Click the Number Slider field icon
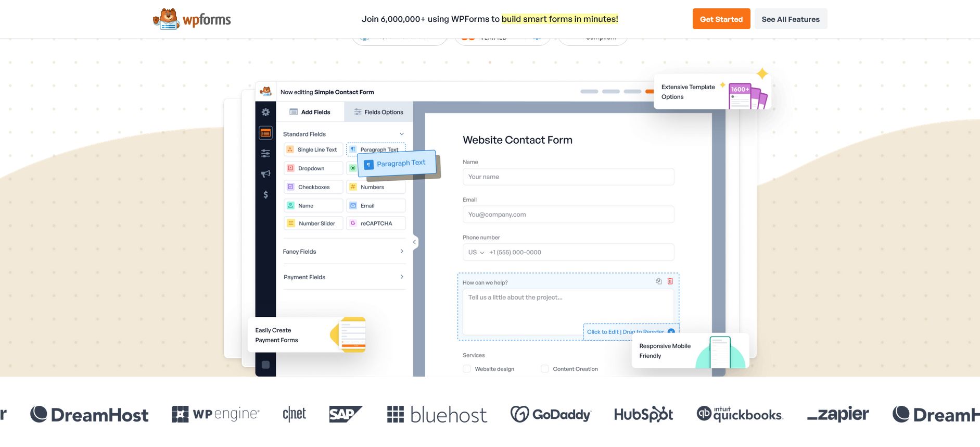The width and height of the screenshot is (980, 447). pyautogui.click(x=291, y=223)
